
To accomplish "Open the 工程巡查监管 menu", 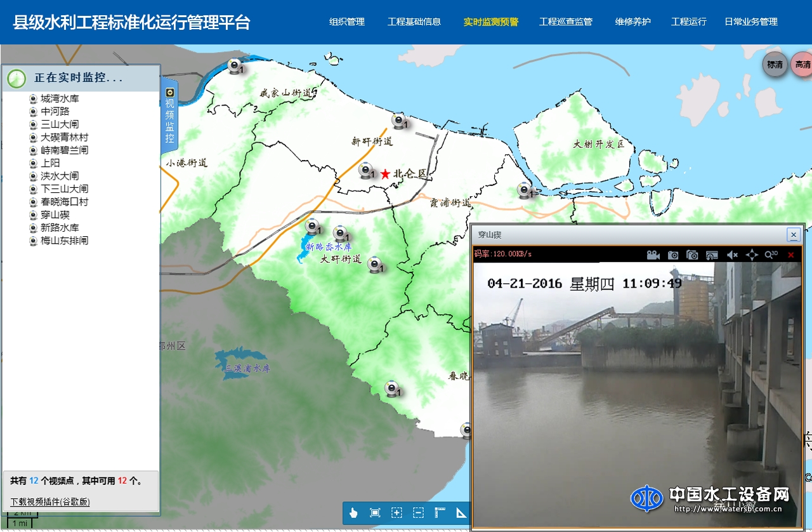I will [x=566, y=21].
